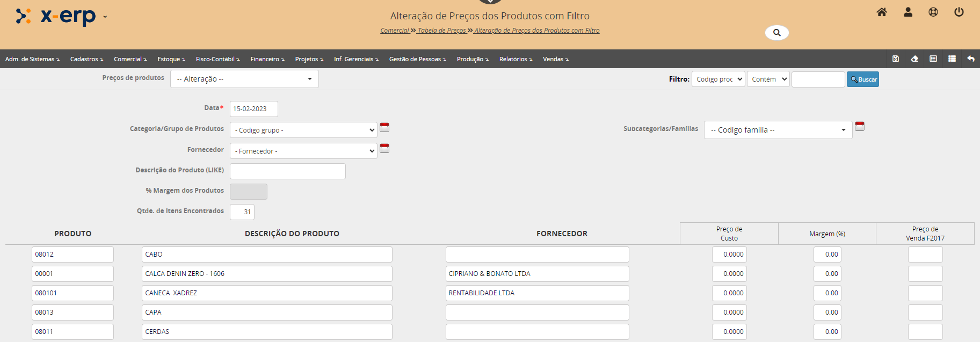Click the eraser clear icon
Image resolution: width=980 pixels, height=342 pixels.
coord(914,59)
